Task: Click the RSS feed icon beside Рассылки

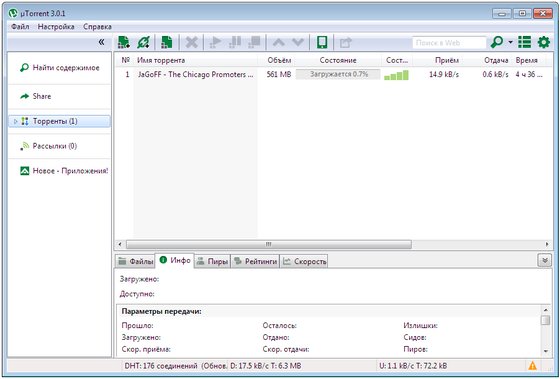Action: pos(24,146)
